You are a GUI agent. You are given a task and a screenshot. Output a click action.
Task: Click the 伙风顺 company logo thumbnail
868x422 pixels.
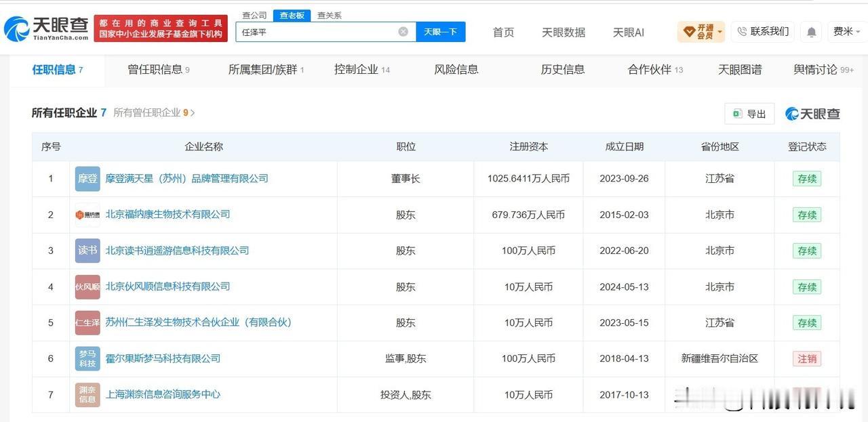click(x=87, y=287)
